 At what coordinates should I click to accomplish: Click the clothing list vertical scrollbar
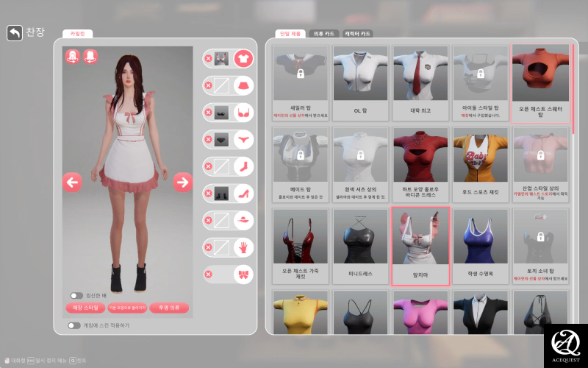[x=573, y=88]
